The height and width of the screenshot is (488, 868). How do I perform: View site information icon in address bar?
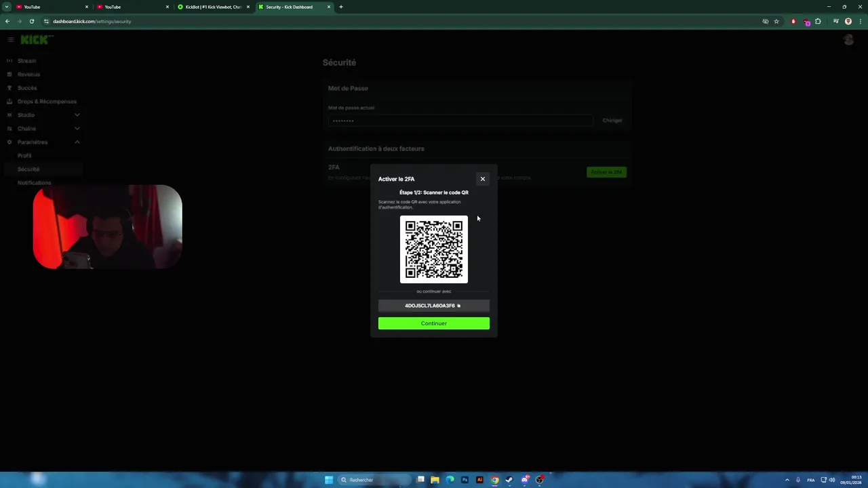pyautogui.click(x=46, y=21)
